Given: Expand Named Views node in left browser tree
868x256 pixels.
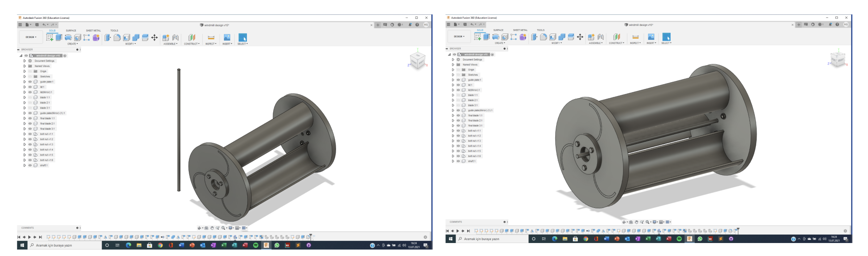Looking at the screenshot, I should point(25,66).
